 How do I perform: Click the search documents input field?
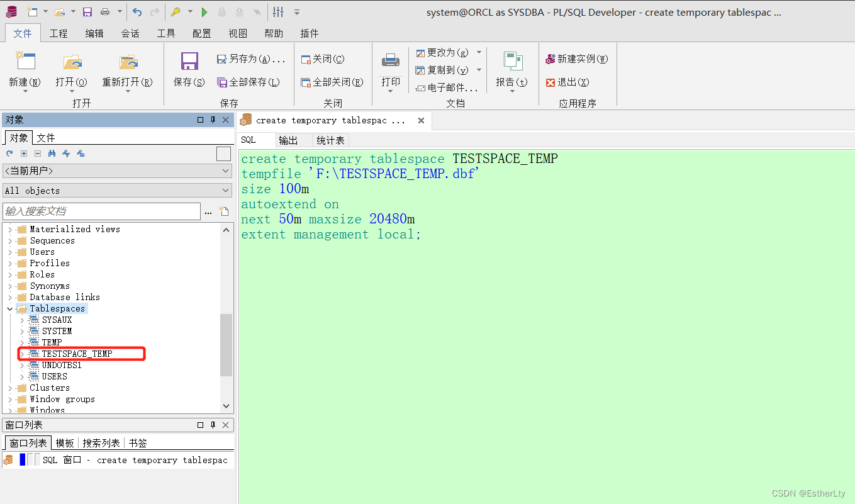pos(101,211)
